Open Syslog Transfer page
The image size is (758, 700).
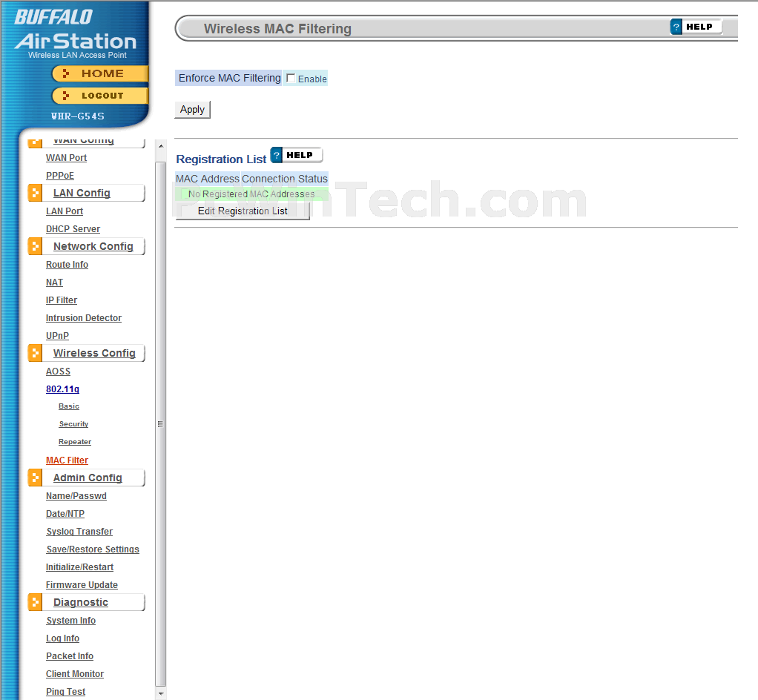(x=79, y=532)
